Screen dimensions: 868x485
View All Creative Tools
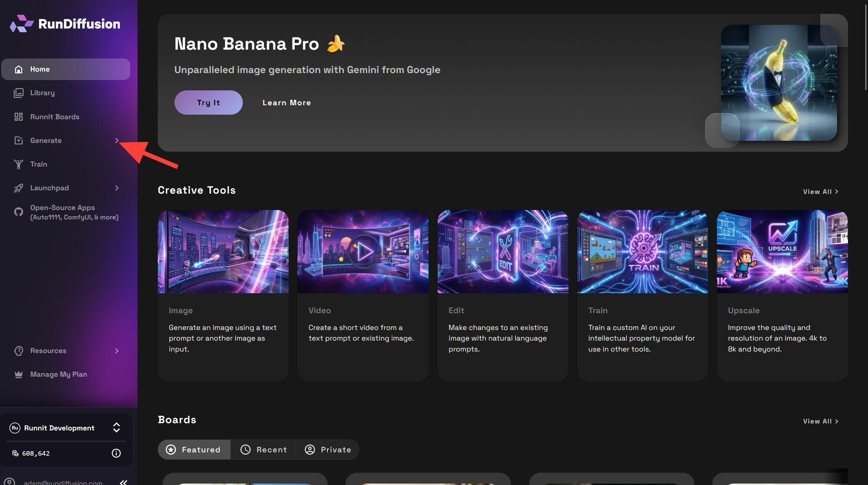pos(820,191)
